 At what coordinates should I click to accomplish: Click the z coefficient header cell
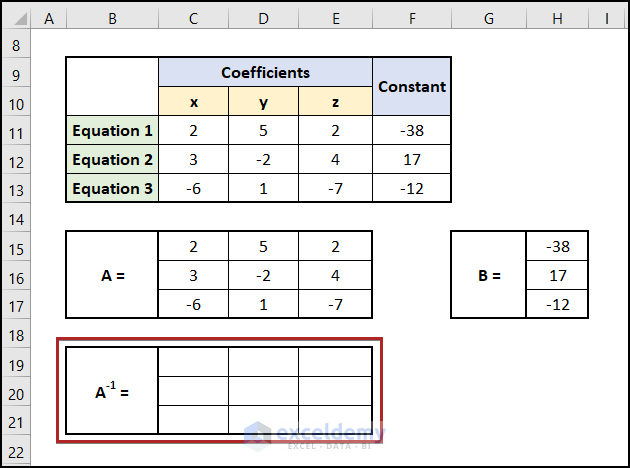pos(335,102)
